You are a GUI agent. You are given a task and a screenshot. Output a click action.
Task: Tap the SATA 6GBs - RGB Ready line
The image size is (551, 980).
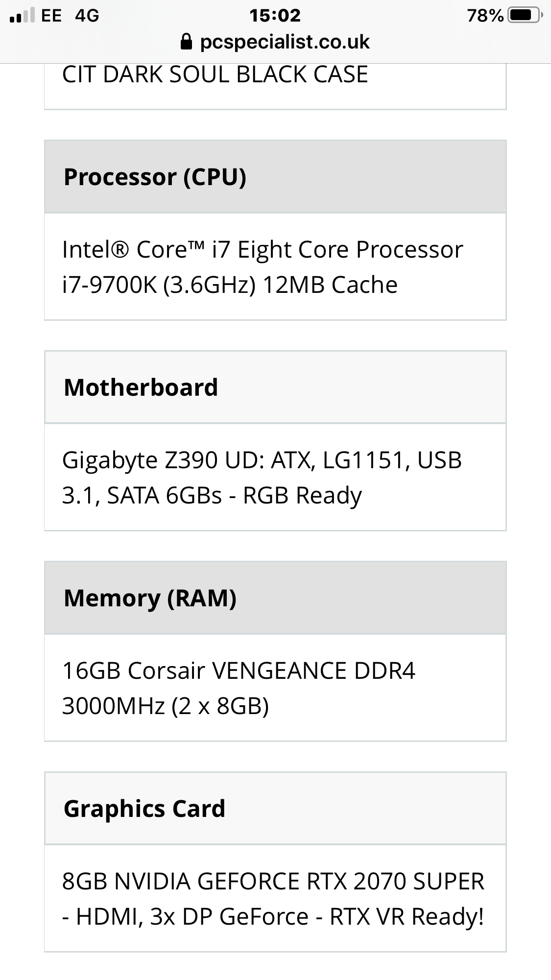(212, 496)
